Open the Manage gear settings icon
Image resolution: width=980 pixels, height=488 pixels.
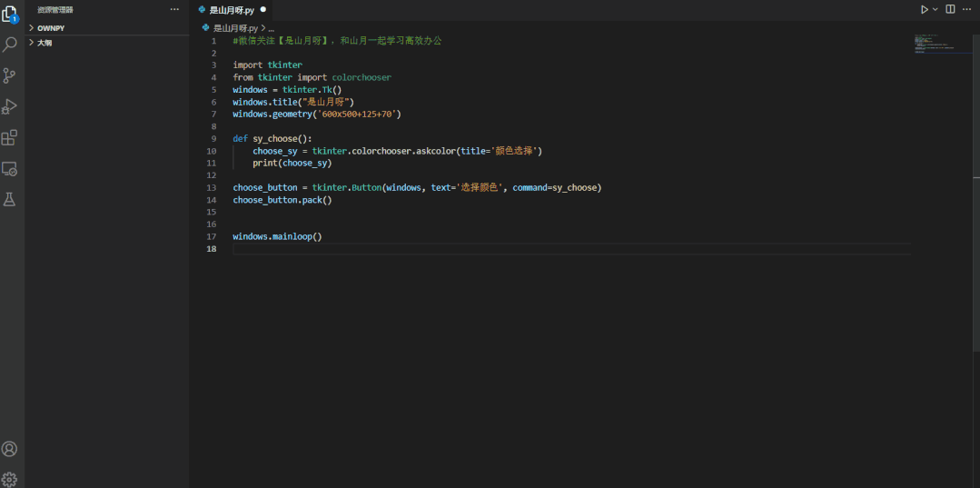point(9,479)
